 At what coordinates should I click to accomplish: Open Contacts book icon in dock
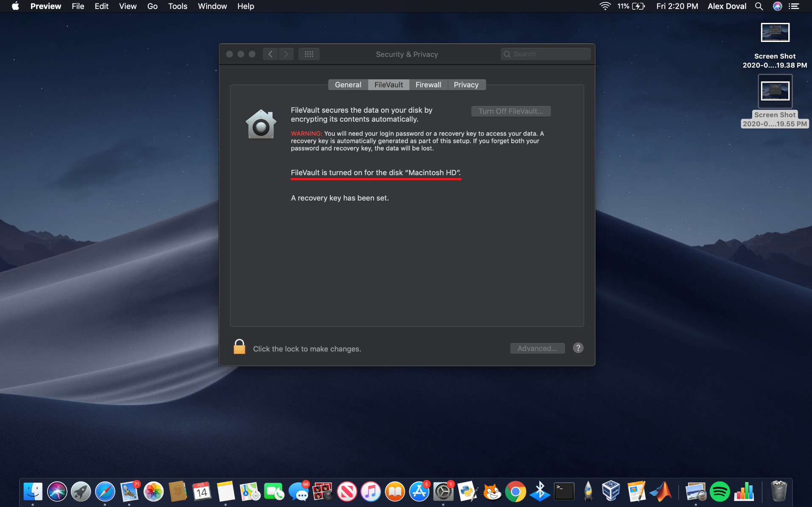[177, 492]
